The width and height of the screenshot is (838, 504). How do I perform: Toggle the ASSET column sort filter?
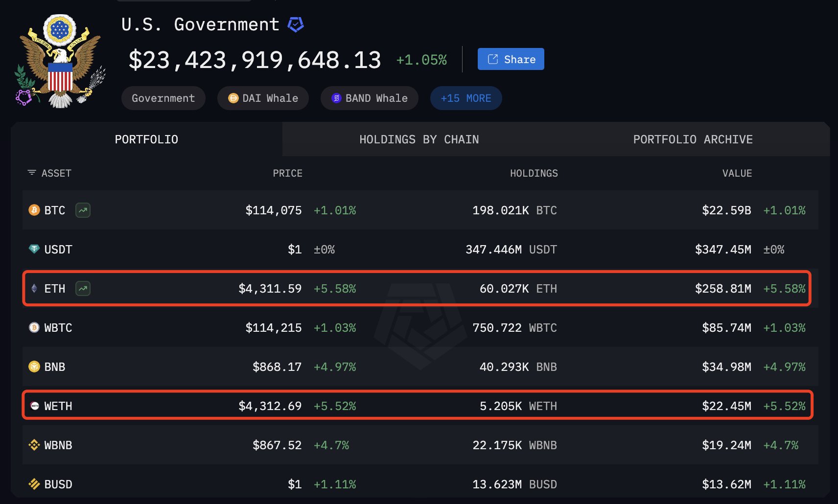(31, 172)
